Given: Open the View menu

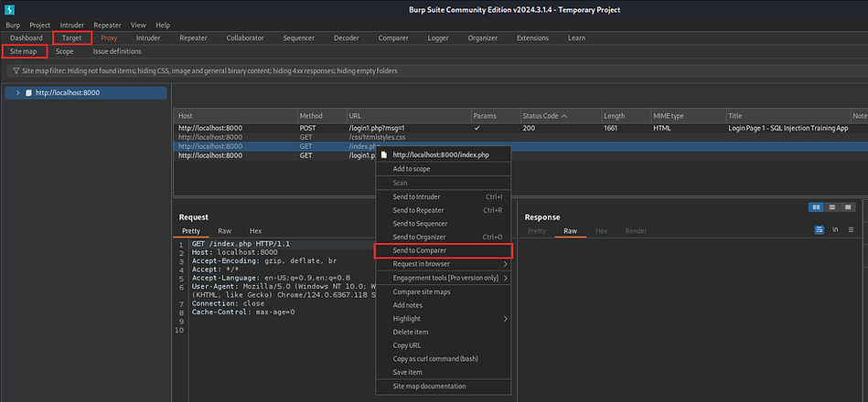Looking at the screenshot, I should pyautogui.click(x=138, y=25).
